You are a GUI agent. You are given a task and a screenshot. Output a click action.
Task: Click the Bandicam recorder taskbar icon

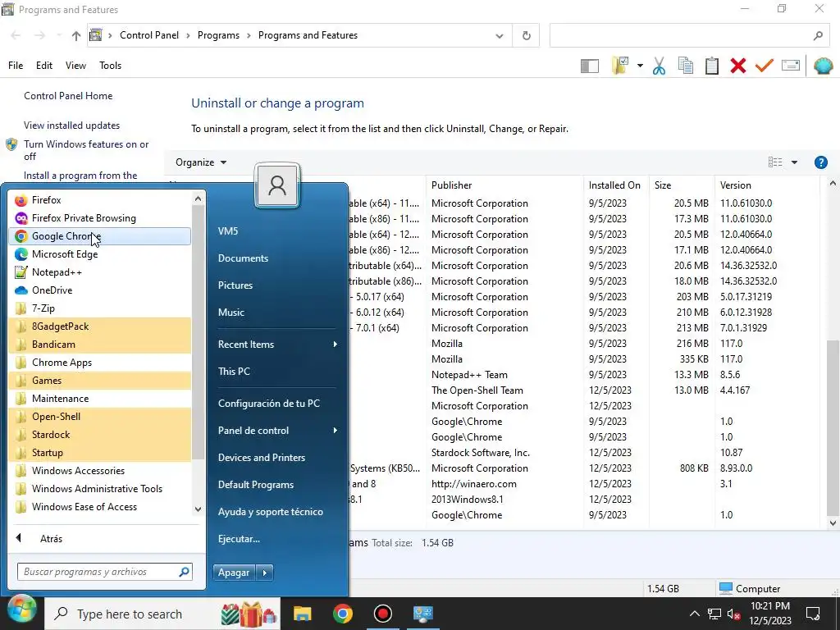pos(382,614)
